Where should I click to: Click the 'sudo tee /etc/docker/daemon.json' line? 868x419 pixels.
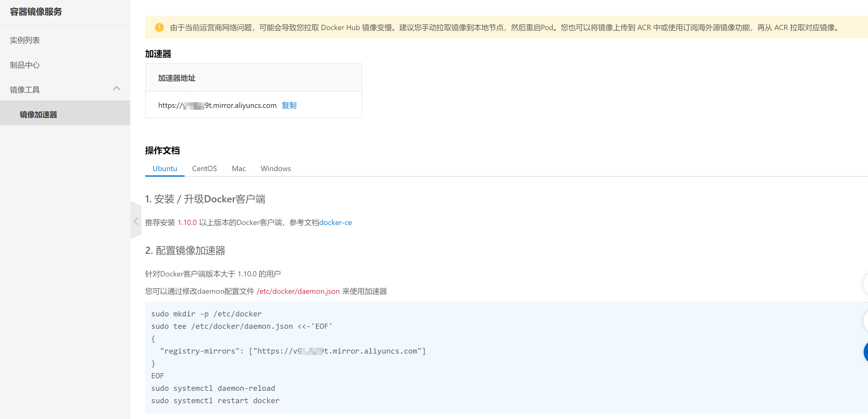click(242, 326)
